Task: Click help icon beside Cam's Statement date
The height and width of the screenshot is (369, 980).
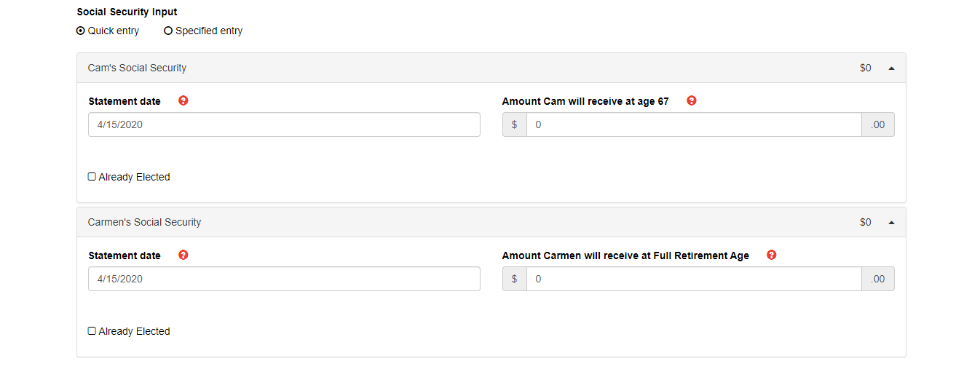Action: point(183,100)
